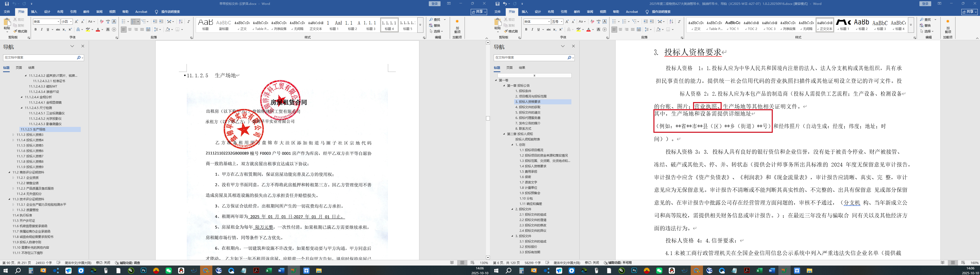The height and width of the screenshot is (275, 980).
Task: Toggle italic in the left Word window
Action: [x=41, y=29]
